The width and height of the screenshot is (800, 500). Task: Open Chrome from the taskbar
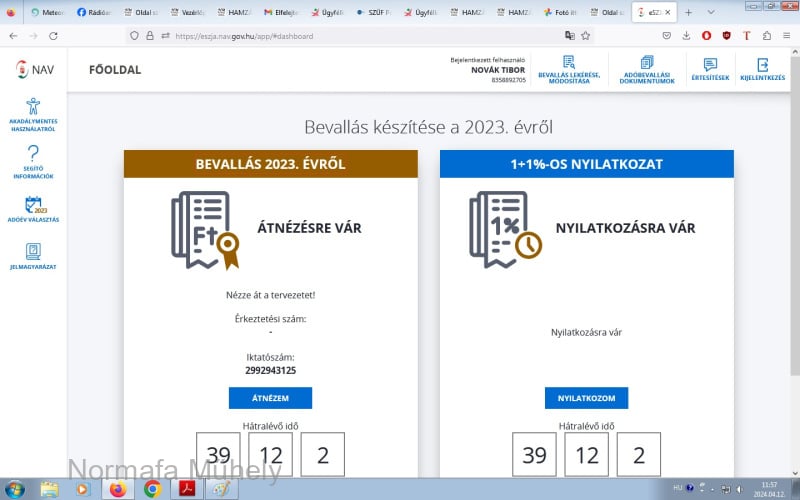click(x=152, y=489)
